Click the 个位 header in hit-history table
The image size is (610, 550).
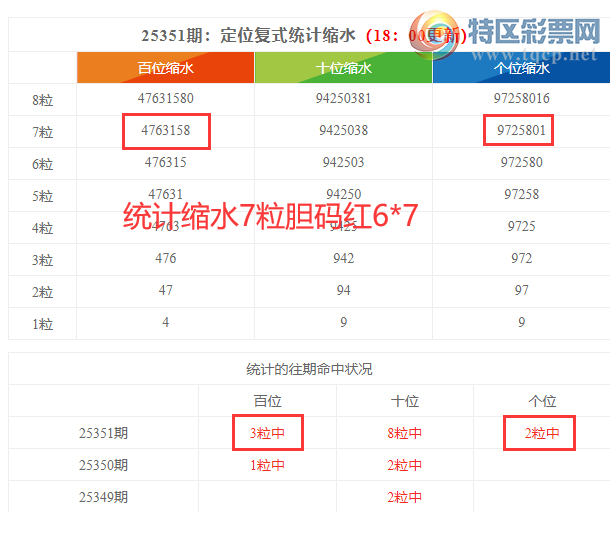(542, 401)
